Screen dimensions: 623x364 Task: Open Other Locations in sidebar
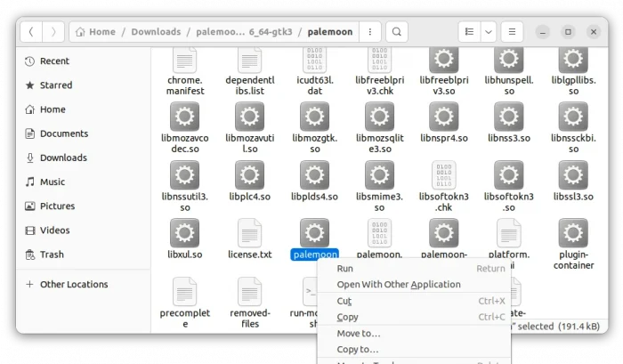pyautogui.click(x=73, y=285)
